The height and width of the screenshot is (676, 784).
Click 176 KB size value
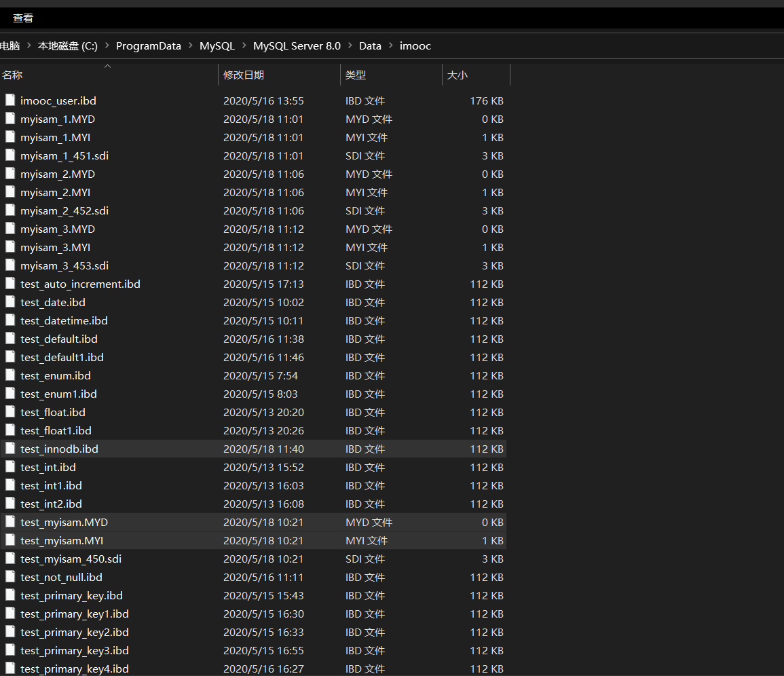[x=487, y=101]
